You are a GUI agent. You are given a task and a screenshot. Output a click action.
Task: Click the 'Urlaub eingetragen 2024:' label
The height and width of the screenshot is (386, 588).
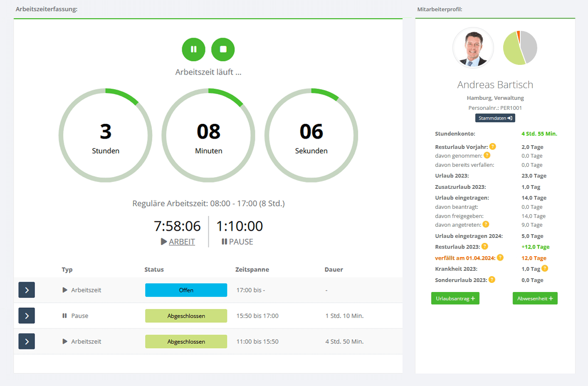(469, 236)
